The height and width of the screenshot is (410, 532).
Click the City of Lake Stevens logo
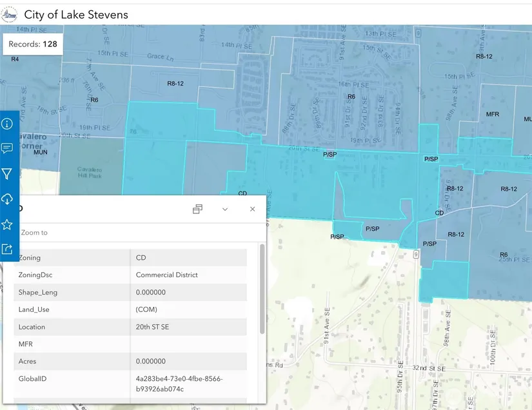pyautogui.click(x=10, y=14)
